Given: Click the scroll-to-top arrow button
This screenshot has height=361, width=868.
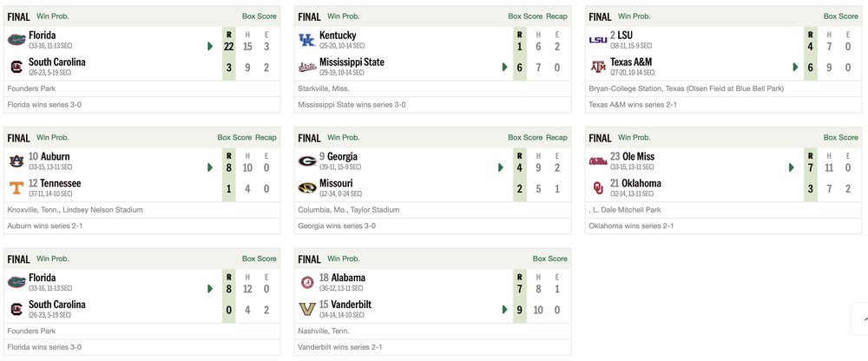Looking at the screenshot, I should coord(858,318).
